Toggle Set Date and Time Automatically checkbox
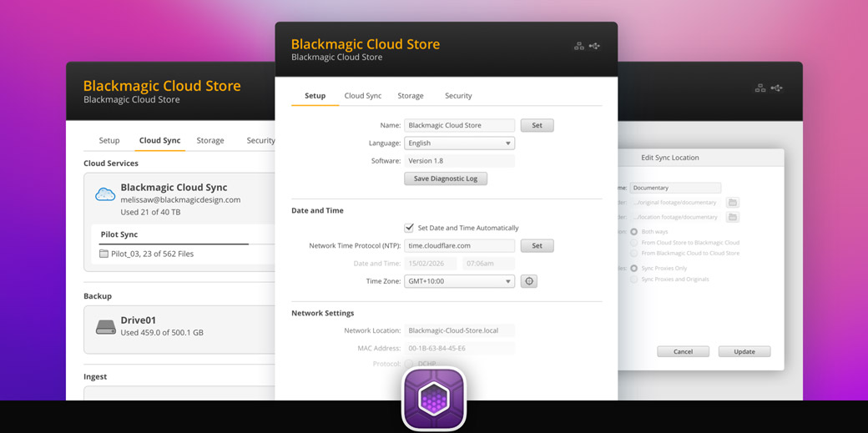The height and width of the screenshot is (433, 868). click(x=409, y=228)
